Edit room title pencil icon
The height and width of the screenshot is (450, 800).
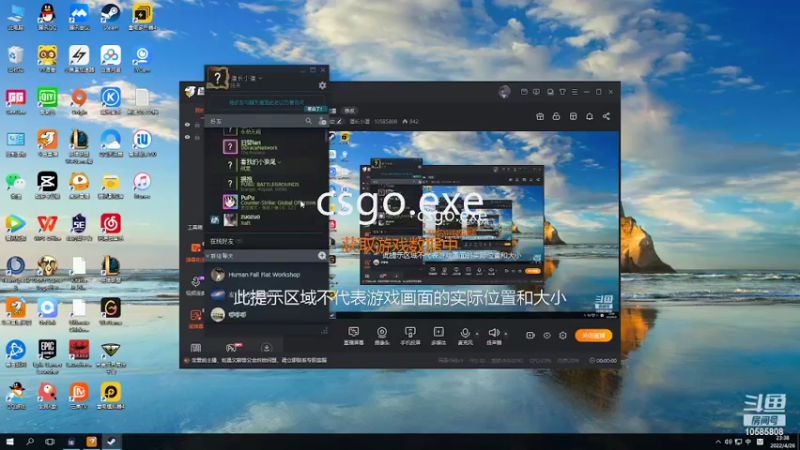(339, 121)
